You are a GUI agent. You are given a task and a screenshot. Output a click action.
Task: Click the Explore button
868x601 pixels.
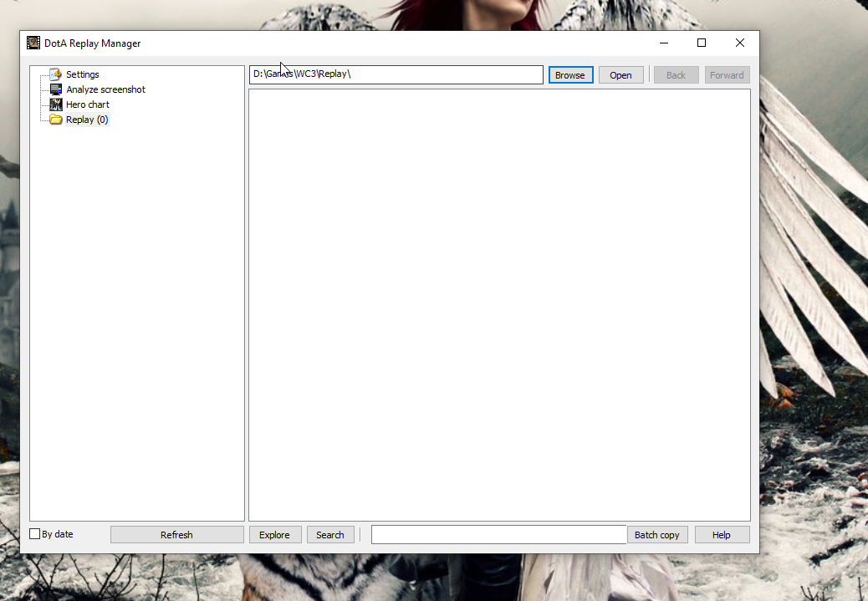(274, 535)
